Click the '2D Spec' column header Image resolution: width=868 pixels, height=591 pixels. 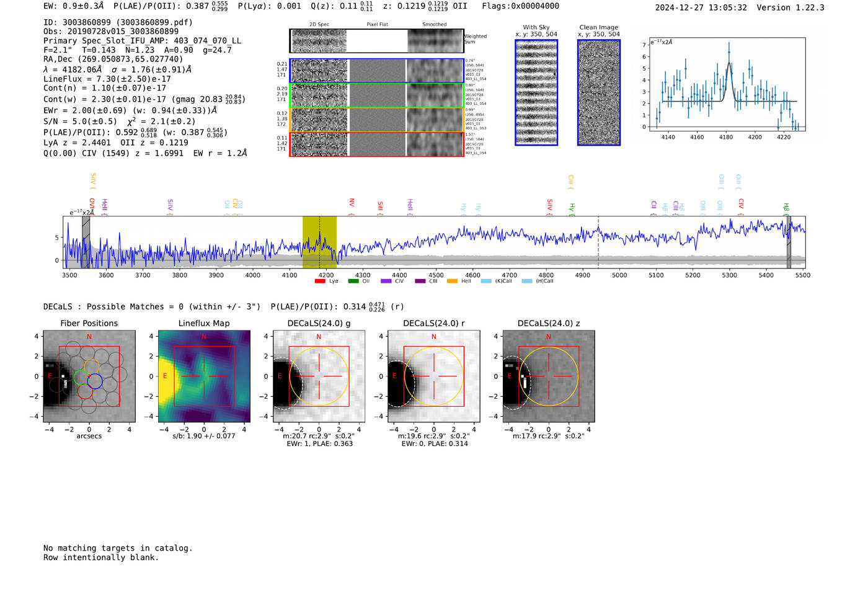[x=319, y=25]
